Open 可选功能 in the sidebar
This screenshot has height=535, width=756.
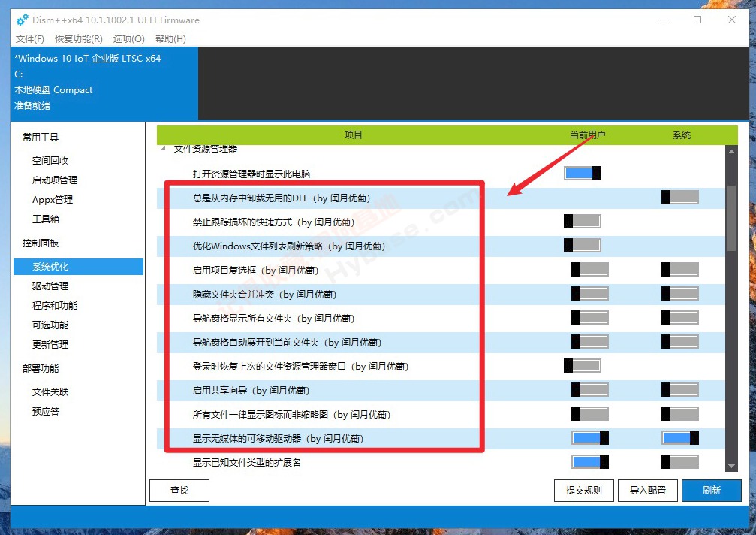(50, 325)
